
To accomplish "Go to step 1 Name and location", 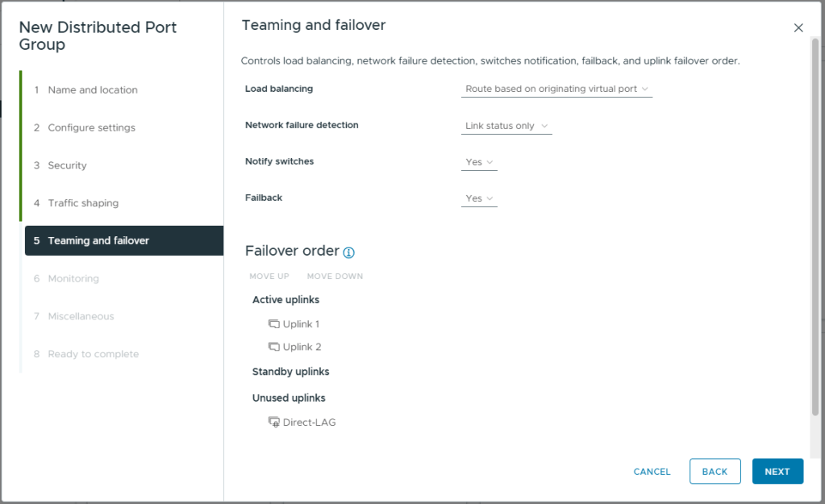I will (x=92, y=90).
